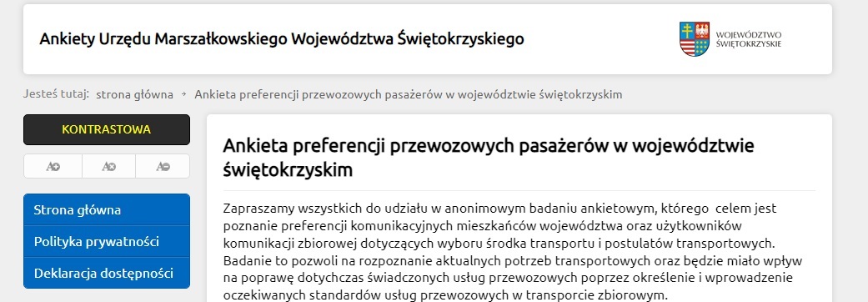Screen dimensions: 868x302
Task: Click the 'WOJEWÓDZTWO ŚWIĘTOKRZYSKIE' logo text
Action: [749, 38]
